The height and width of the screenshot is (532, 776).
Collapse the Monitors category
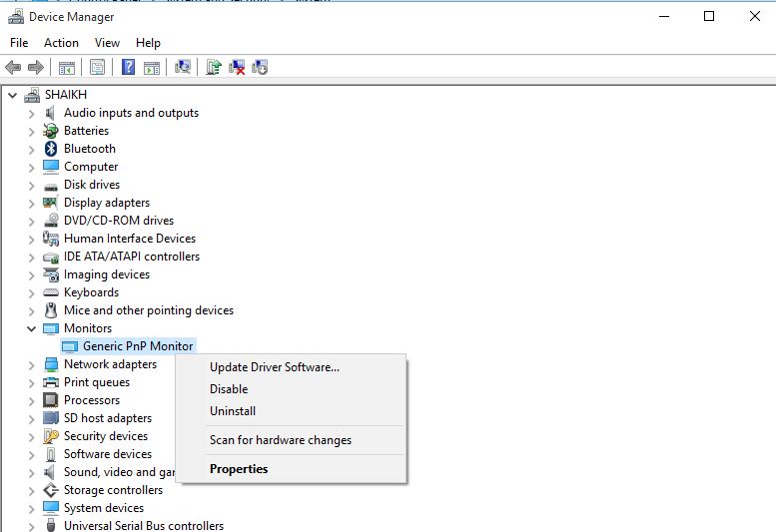coord(31,328)
